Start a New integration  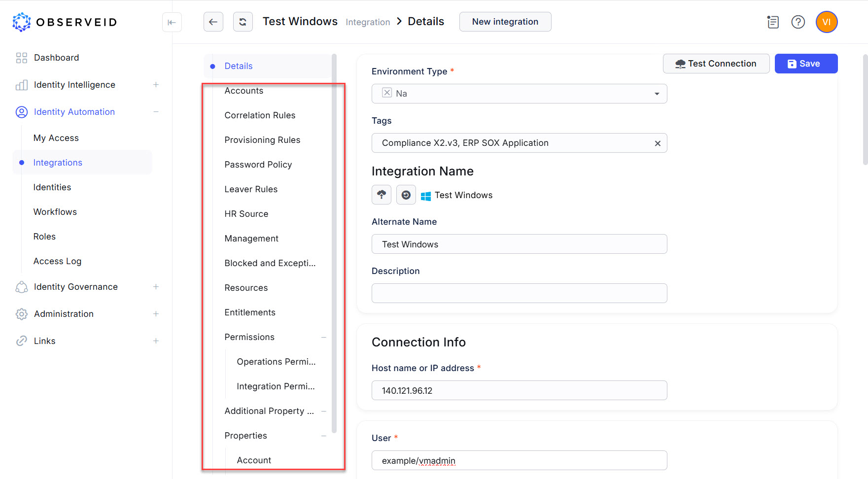505,21
